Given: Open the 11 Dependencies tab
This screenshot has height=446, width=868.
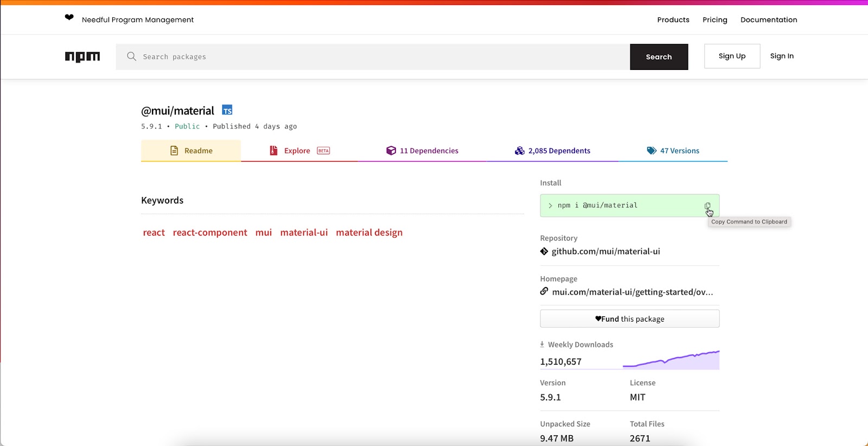Looking at the screenshot, I should 422,151.
